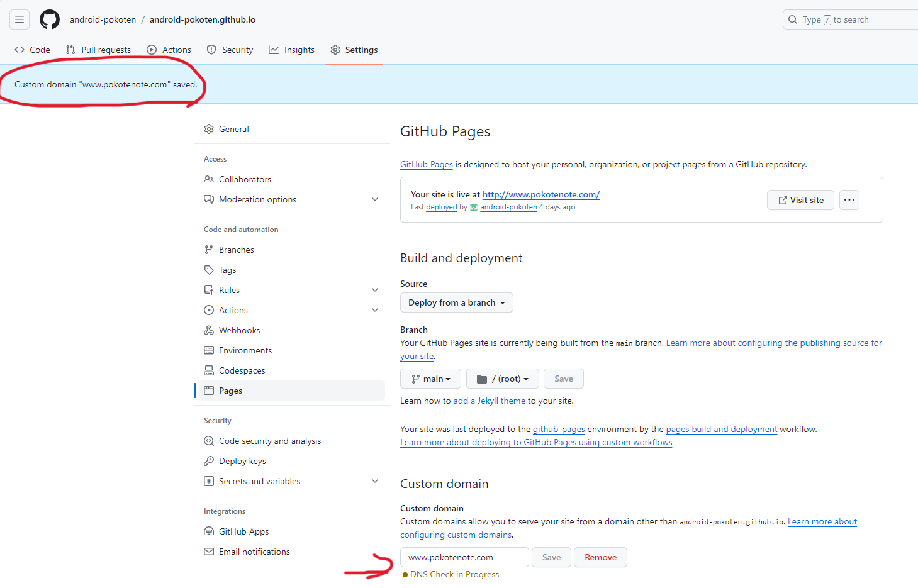The height and width of the screenshot is (588, 918).
Task: Click the 'Custom domain saved' banner text
Action: tap(106, 84)
